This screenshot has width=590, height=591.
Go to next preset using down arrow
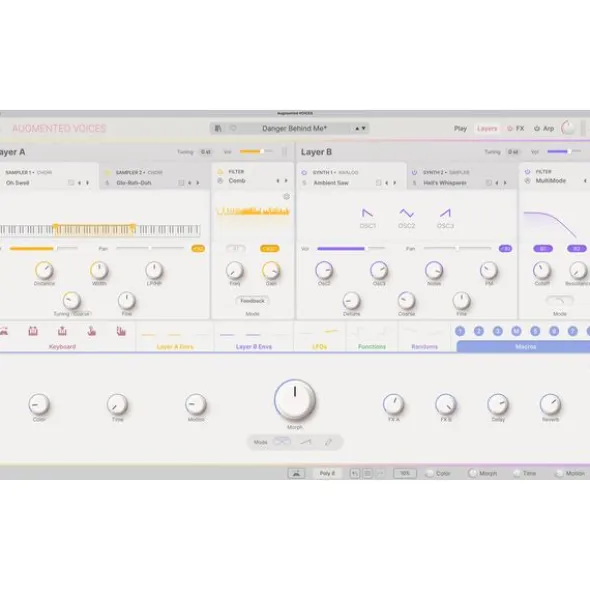click(x=363, y=129)
